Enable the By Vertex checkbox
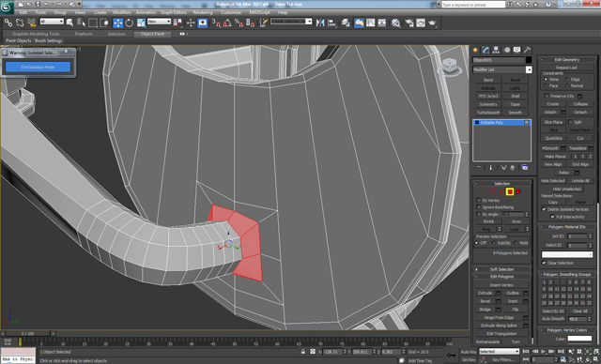Image resolution: width=601 pixels, height=364 pixels. [479, 201]
